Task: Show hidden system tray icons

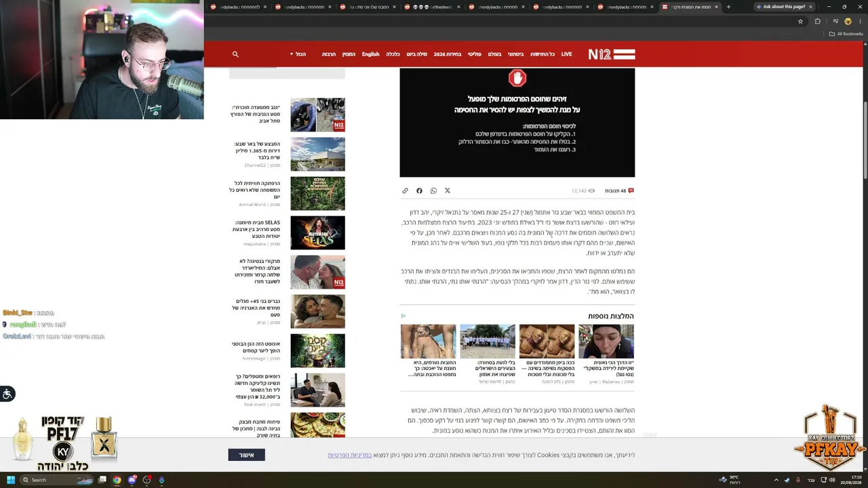Action: tap(776, 480)
